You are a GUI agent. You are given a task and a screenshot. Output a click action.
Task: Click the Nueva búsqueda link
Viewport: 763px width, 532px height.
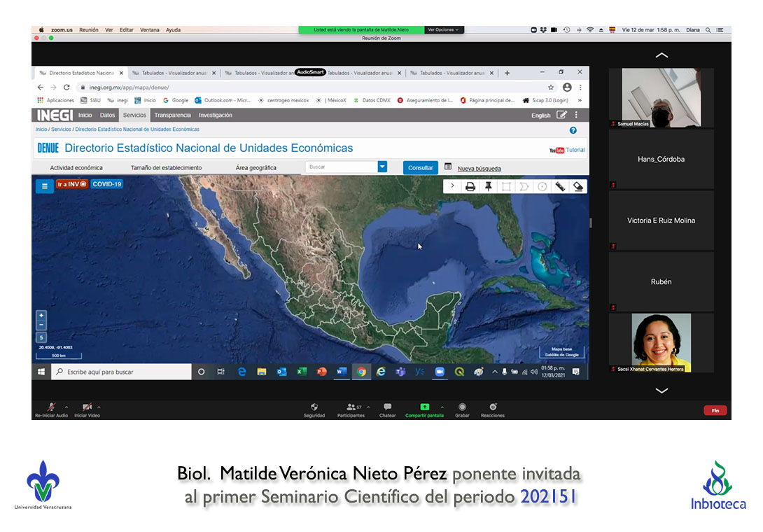[479, 169]
